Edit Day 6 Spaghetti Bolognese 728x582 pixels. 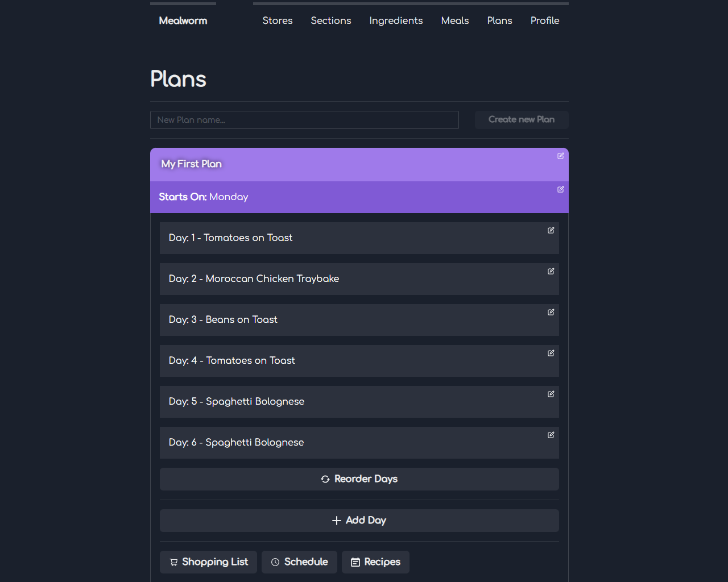coord(551,435)
